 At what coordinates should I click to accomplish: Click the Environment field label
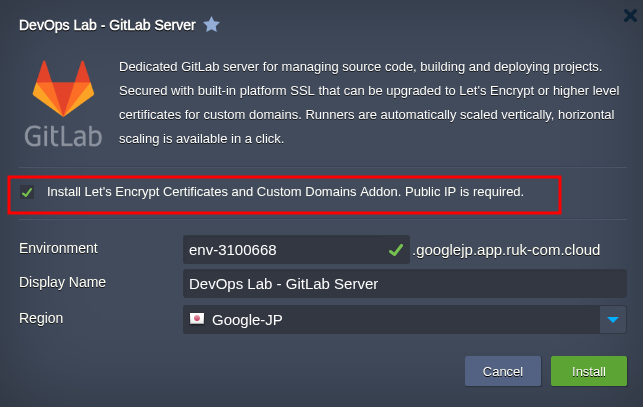click(x=58, y=248)
